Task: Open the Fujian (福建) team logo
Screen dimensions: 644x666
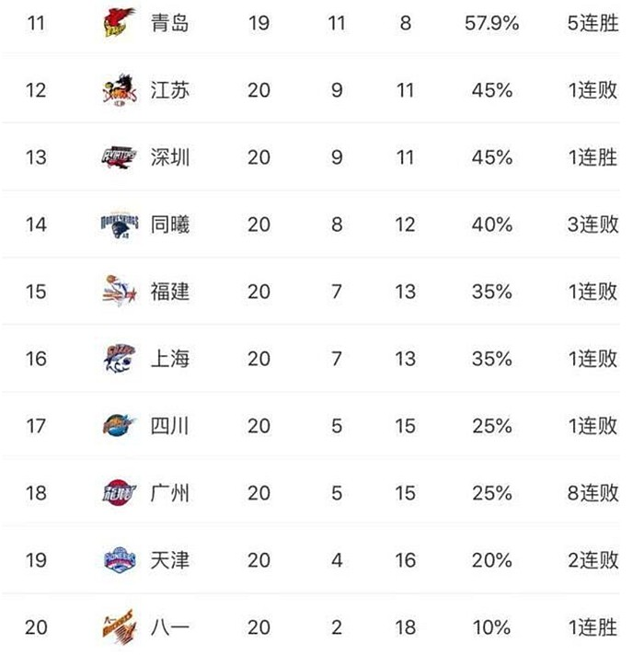Action: click(x=120, y=292)
